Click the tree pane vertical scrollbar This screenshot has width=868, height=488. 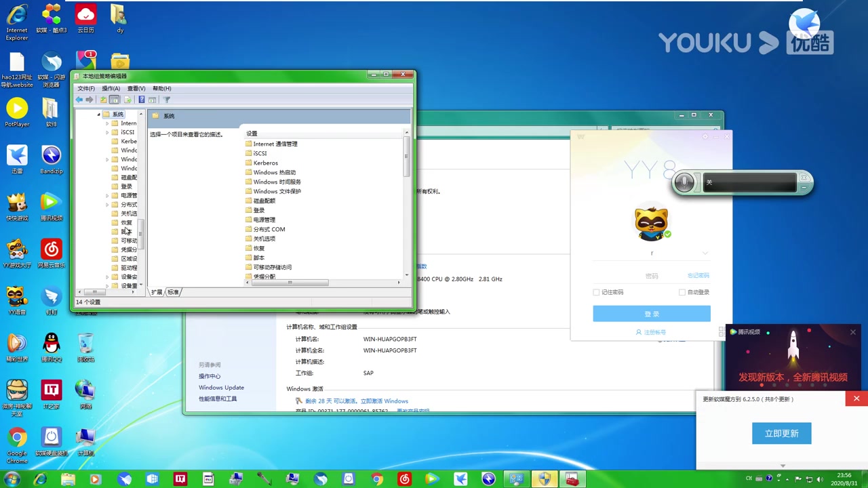(141, 235)
